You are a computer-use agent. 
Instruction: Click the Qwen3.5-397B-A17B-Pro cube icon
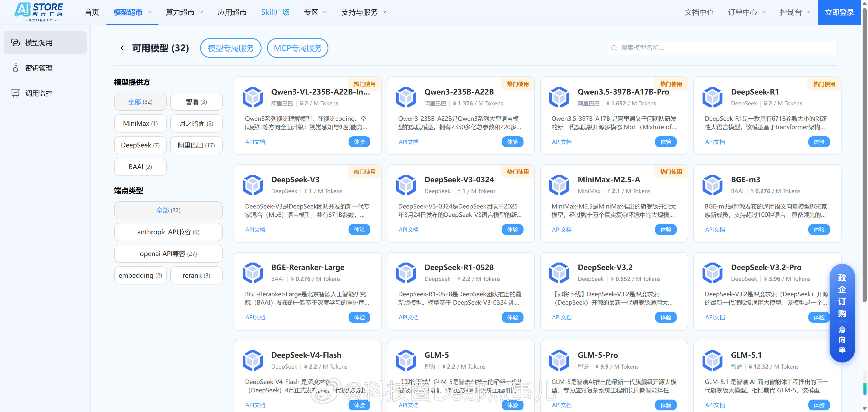click(559, 97)
